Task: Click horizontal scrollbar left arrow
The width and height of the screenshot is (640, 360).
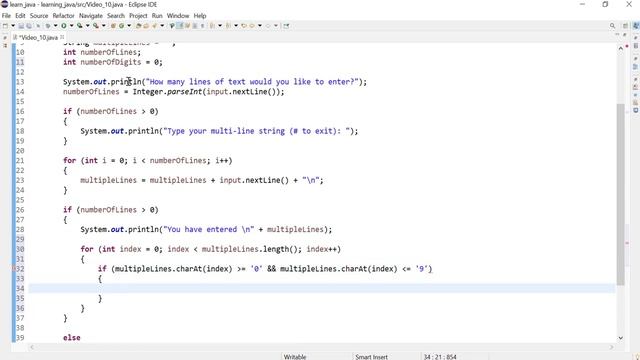Action: pyautogui.click(x=32, y=347)
